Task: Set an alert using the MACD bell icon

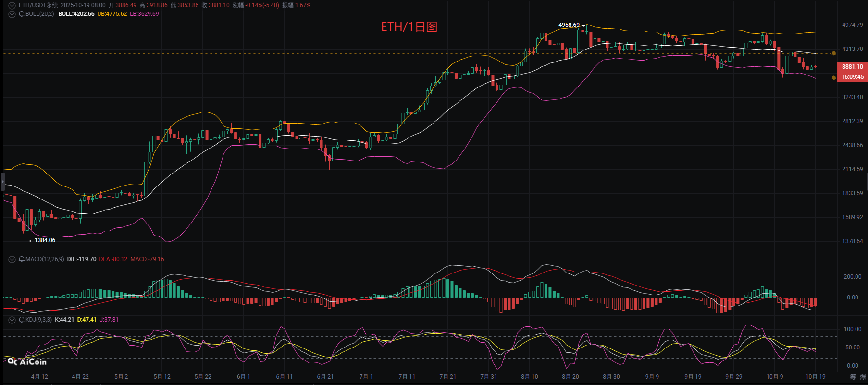Action: click(x=22, y=259)
